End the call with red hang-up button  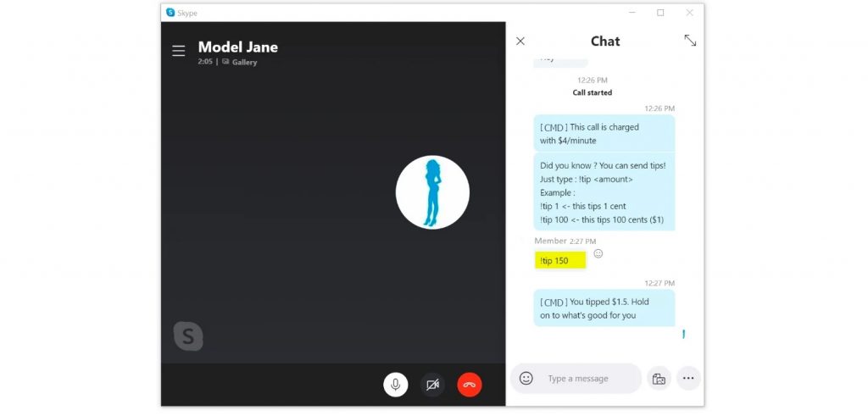[470, 385]
